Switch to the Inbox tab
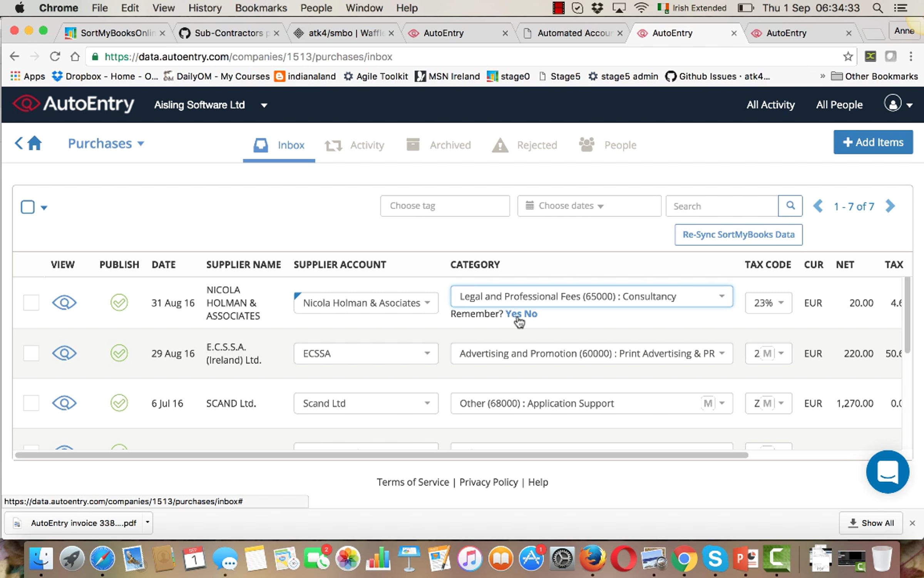 (x=279, y=145)
